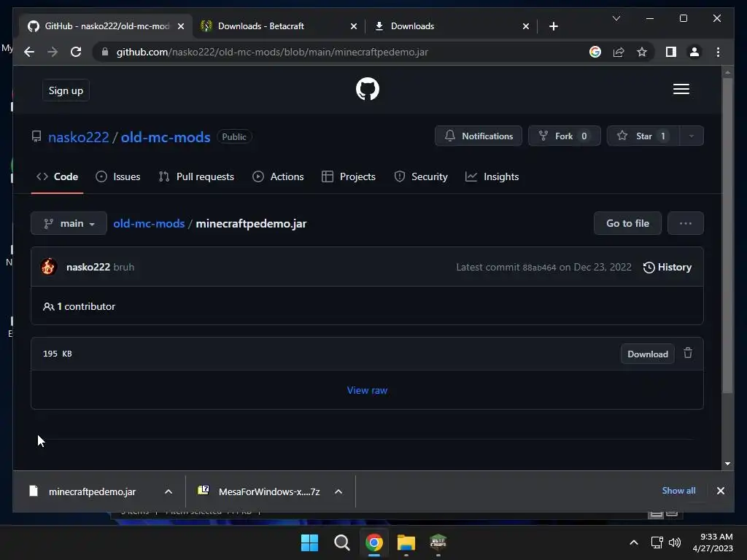Open the main branch dropdown
This screenshot has width=747, height=560.
69,223
